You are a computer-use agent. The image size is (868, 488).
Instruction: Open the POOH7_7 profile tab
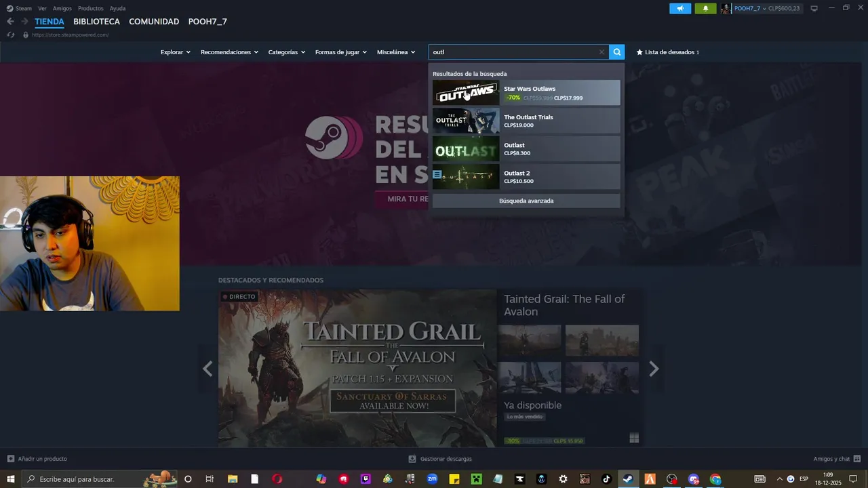pyautogui.click(x=208, y=22)
